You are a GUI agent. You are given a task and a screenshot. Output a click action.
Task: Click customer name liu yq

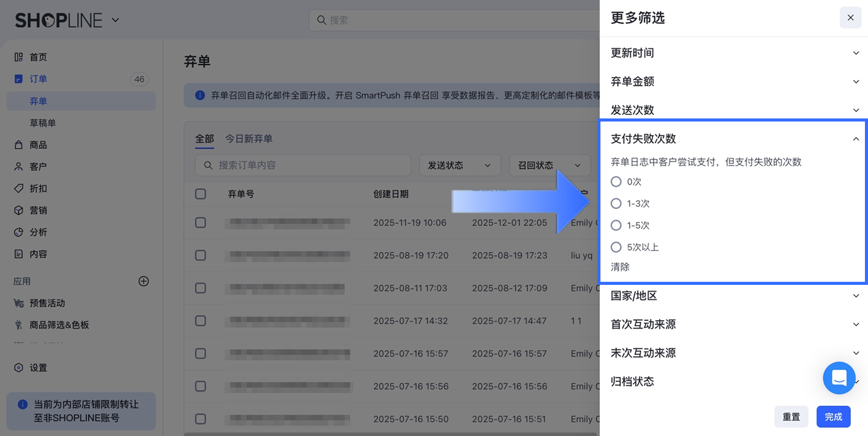[582, 255]
